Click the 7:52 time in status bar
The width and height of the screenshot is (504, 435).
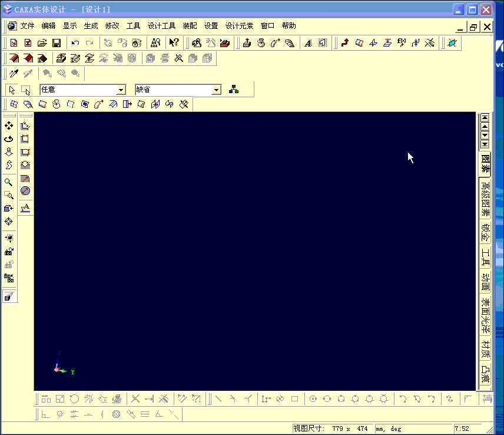[x=462, y=429]
